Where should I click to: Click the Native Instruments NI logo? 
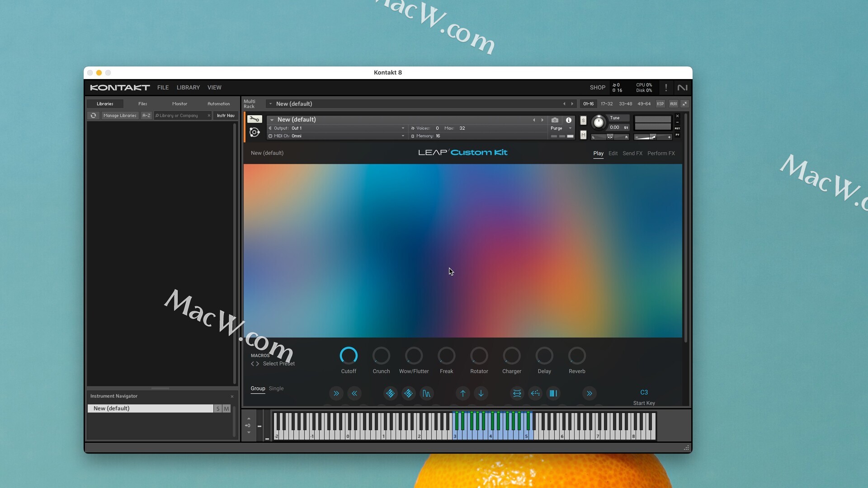pos(682,88)
